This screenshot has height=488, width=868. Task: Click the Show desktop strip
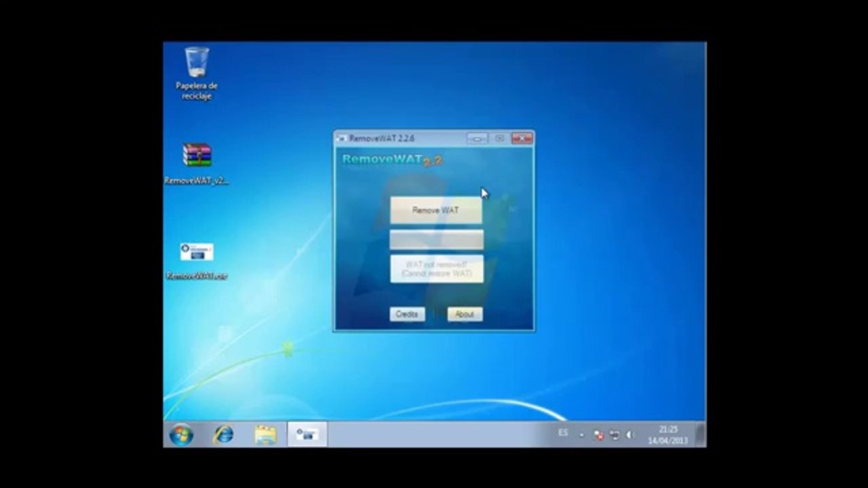coord(701,434)
